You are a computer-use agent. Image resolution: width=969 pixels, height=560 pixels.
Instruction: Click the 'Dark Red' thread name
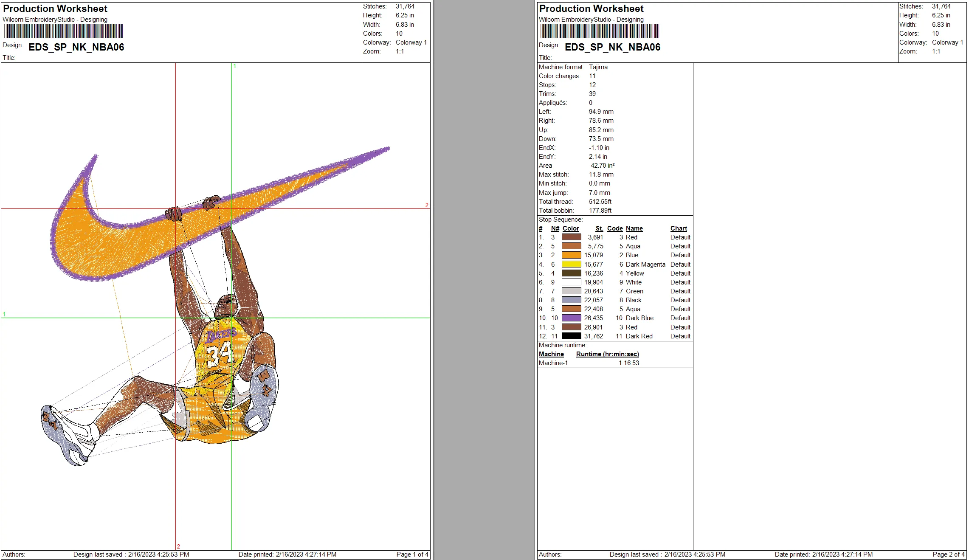tap(639, 336)
